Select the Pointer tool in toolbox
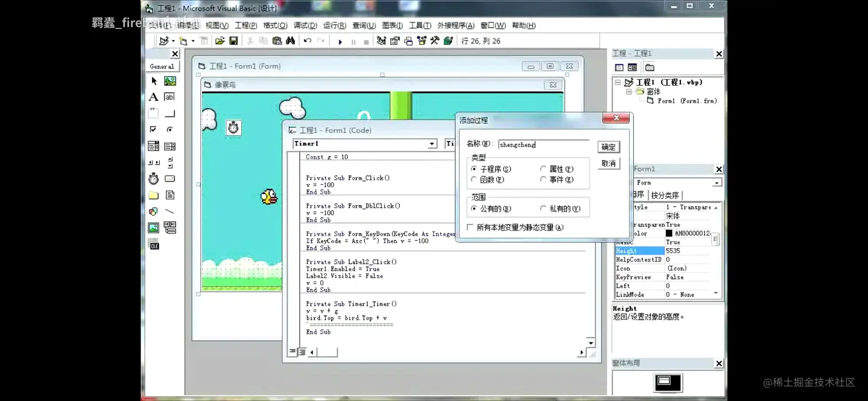This screenshot has width=868, height=401. click(x=154, y=81)
